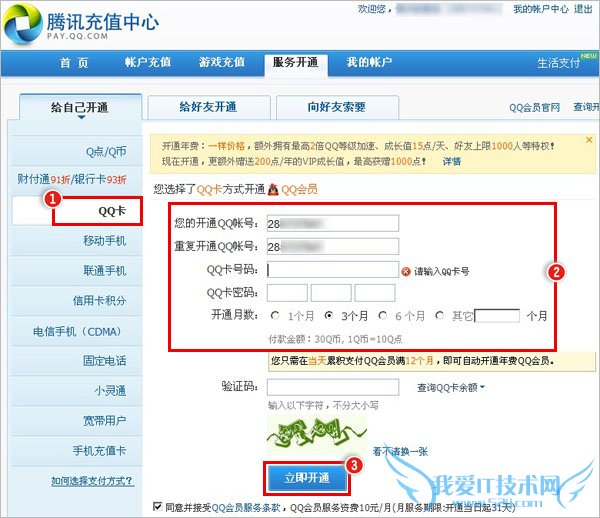Open the 帐户充值 nav tab
Image resolution: width=600 pixels, height=518 pixels.
tap(148, 62)
